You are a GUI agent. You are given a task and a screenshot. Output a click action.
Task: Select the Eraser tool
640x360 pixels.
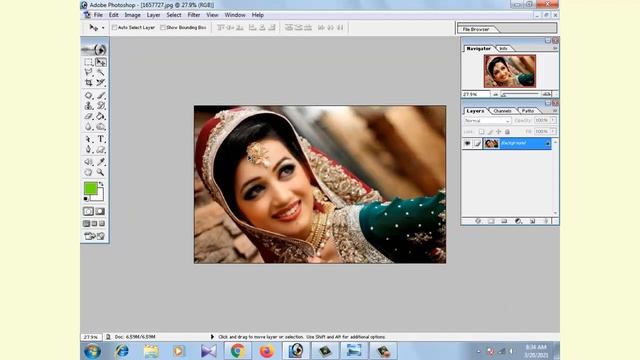89,116
